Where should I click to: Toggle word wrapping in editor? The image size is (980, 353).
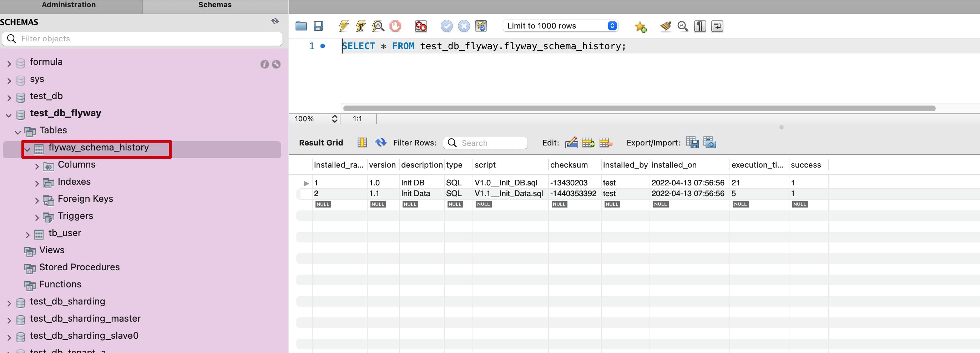pyautogui.click(x=717, y=26)
